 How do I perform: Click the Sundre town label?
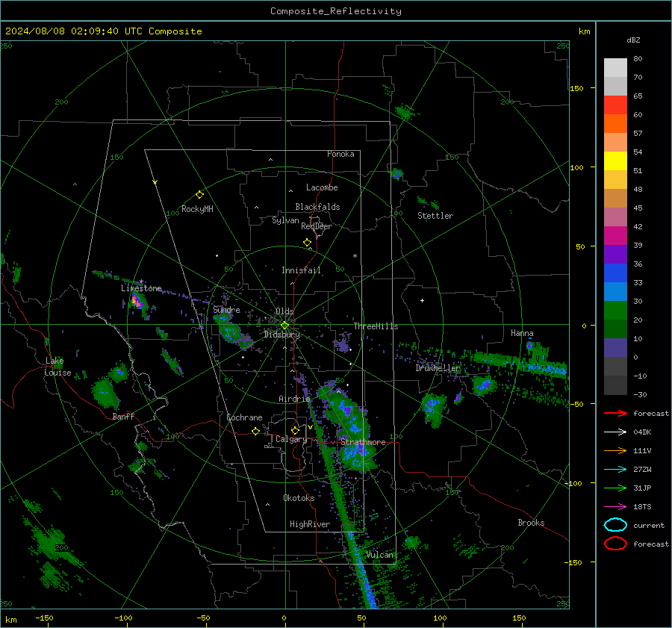[x=227, y=309]
